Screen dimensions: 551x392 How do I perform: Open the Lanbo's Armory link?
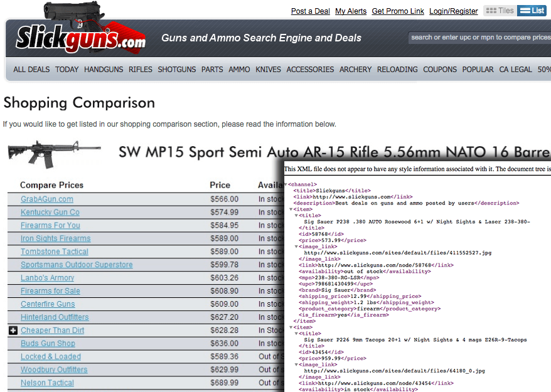coord(48,278)
